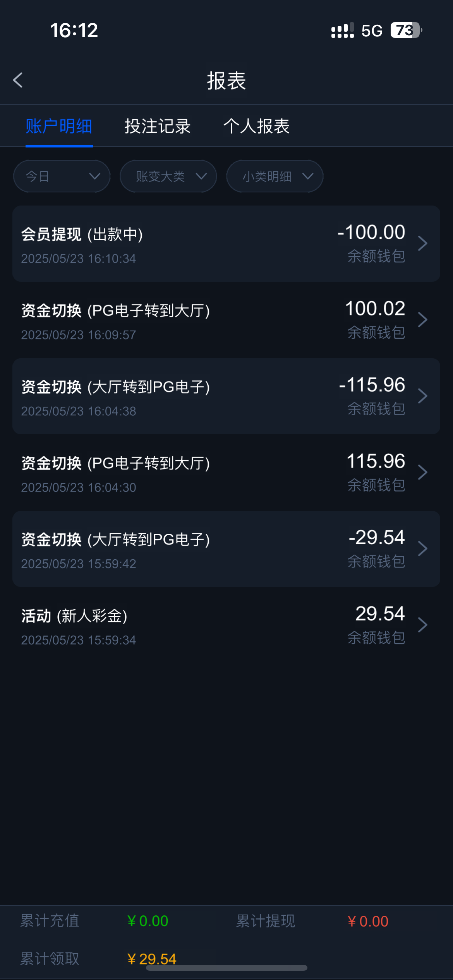Open chevron for the 29.54 新人彩金 entry
453x980 pixels.
pyautogui.click(x=423, y=625)
